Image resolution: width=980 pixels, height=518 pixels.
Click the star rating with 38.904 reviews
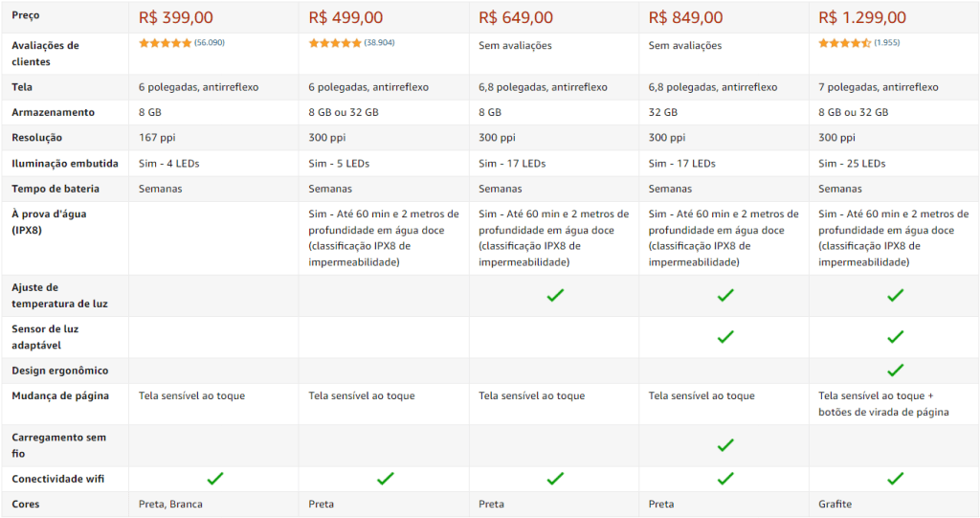pyautogui.click(x=335, y=43)
